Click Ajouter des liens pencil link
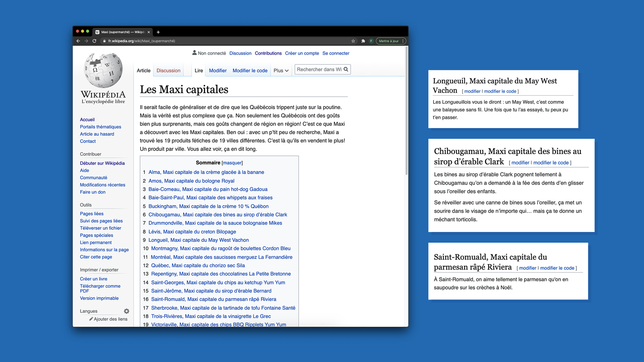 (x=108, y=319)
